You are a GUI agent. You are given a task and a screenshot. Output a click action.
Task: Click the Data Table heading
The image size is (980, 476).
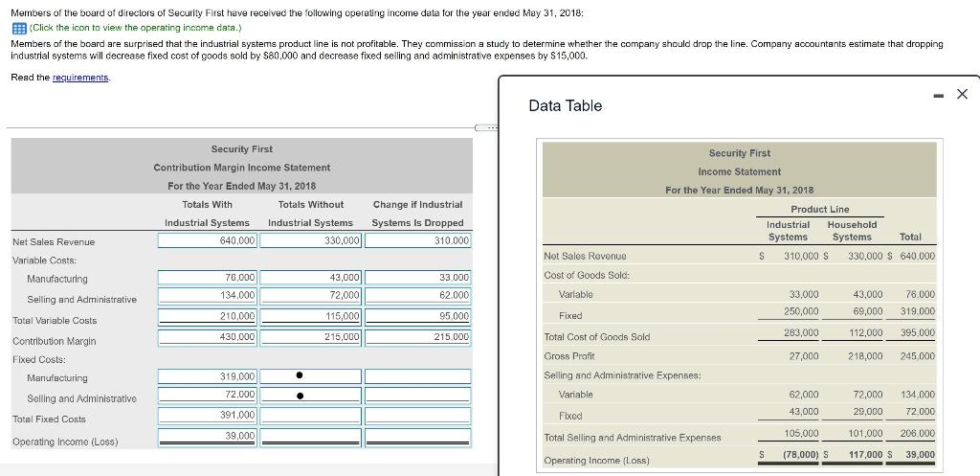point(565,105)
